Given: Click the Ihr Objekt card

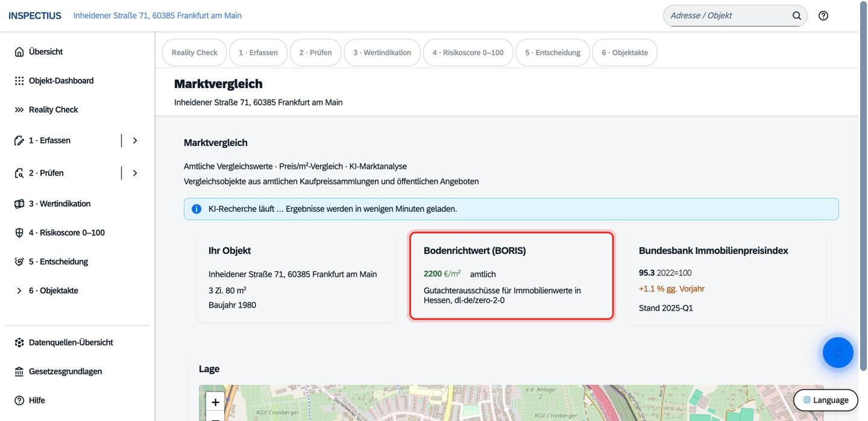Looking at the screenshot, I should (296, 277).
